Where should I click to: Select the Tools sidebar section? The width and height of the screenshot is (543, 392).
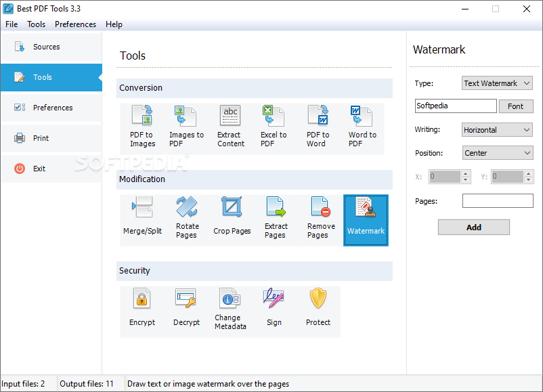51,77
